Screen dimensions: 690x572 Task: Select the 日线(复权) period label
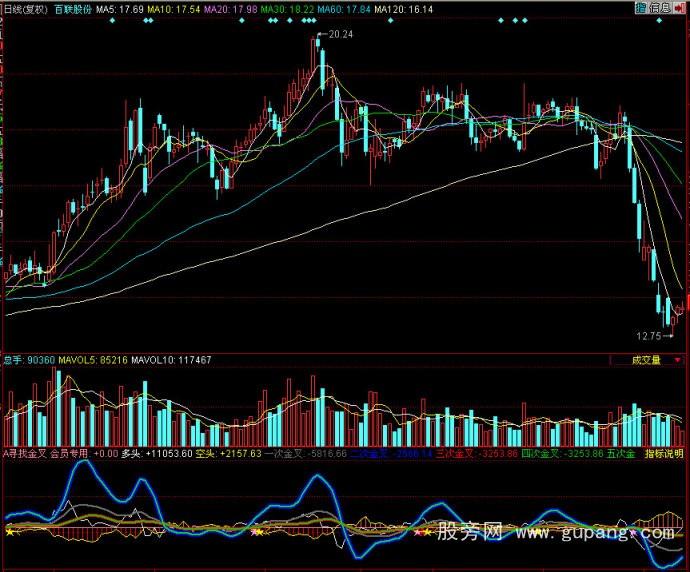26,9
